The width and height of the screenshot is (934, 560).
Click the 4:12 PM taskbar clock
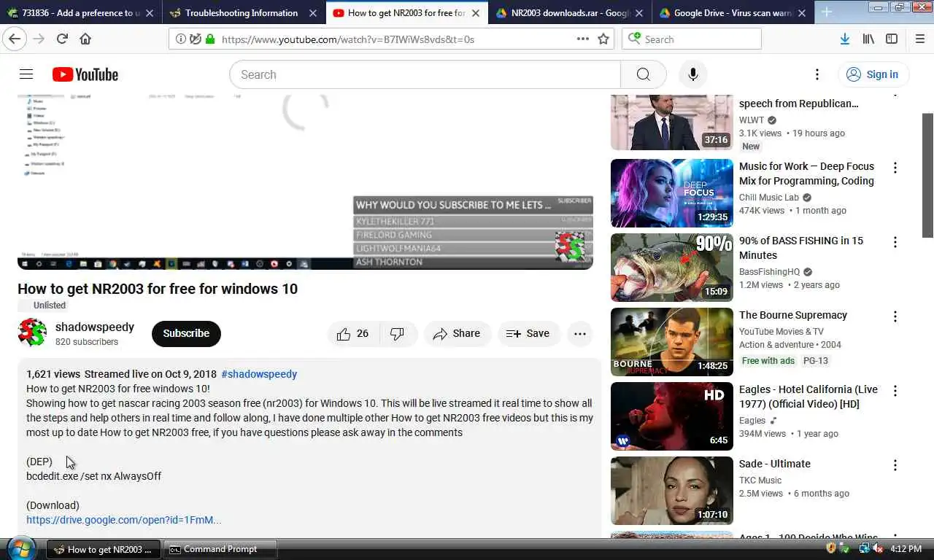point(906,548)
